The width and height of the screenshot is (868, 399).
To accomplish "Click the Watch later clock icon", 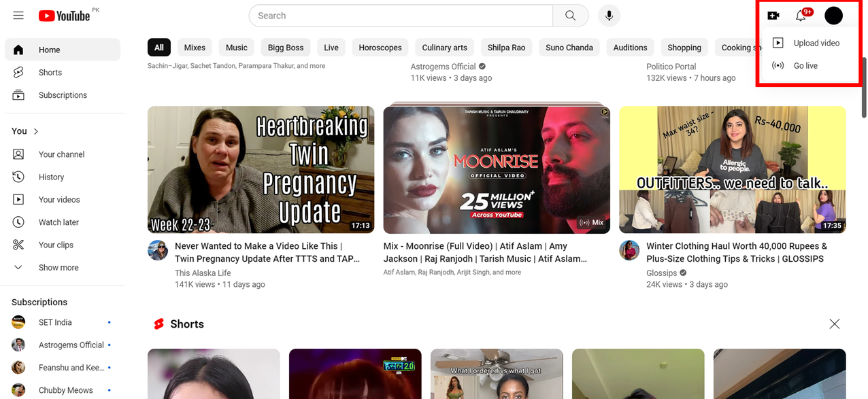I will click(x=18, y=222).
